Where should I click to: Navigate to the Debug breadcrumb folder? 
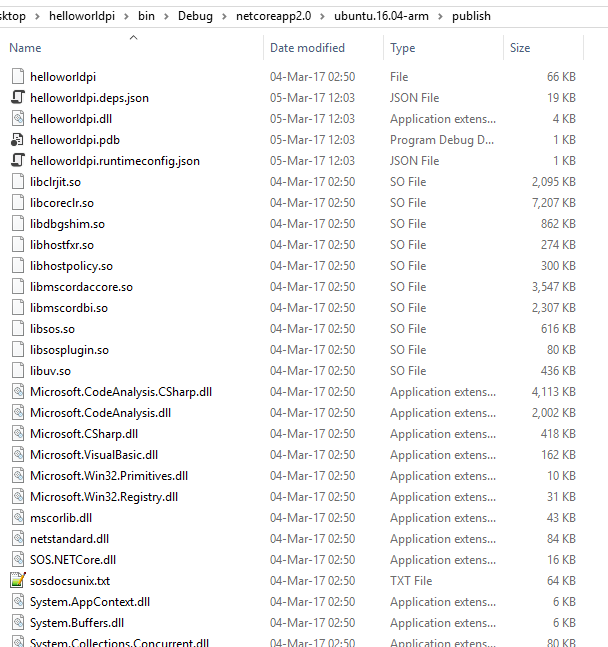(195, 16)
